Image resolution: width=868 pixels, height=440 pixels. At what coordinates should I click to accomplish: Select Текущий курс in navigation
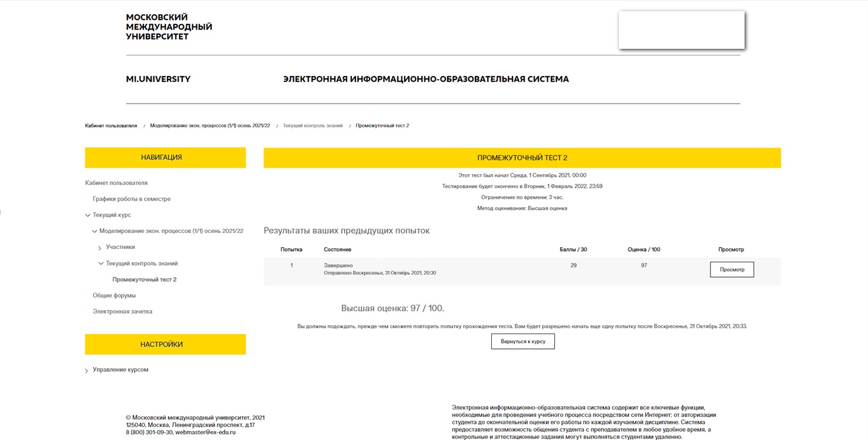[112, 215]
